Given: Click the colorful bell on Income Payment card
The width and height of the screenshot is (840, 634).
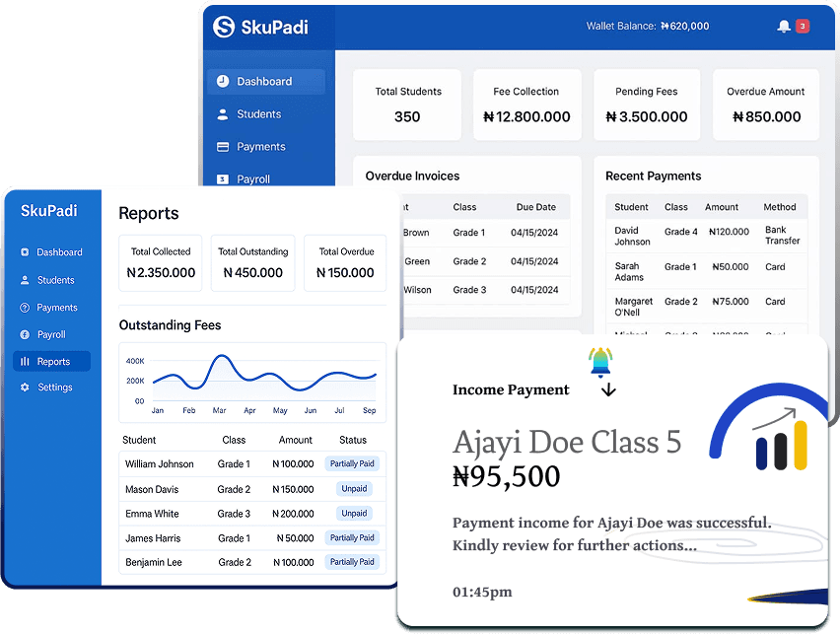Looking at the screenshot, I should [x=600, y=362].
